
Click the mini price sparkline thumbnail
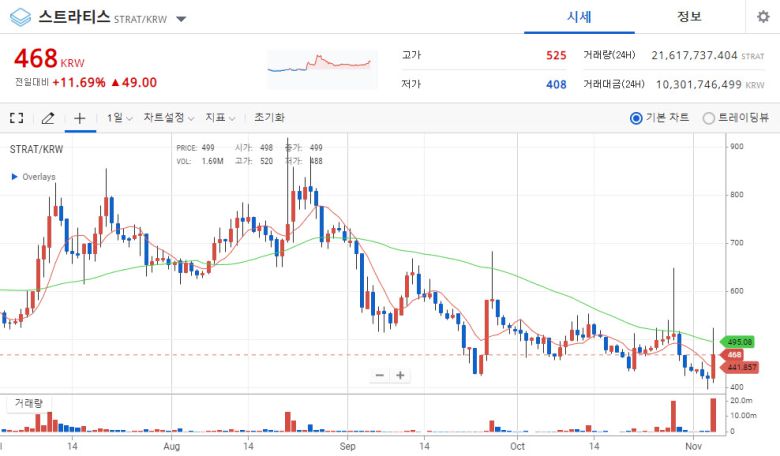tap(320, 64)
